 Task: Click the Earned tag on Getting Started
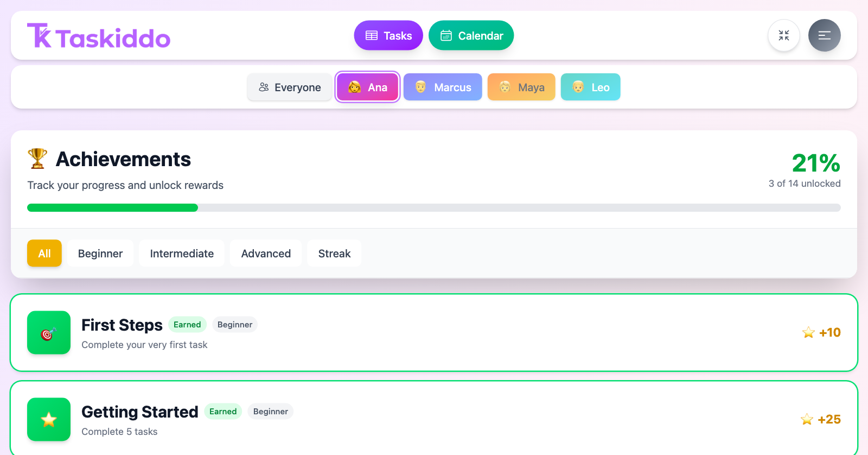tap(223, 412)
